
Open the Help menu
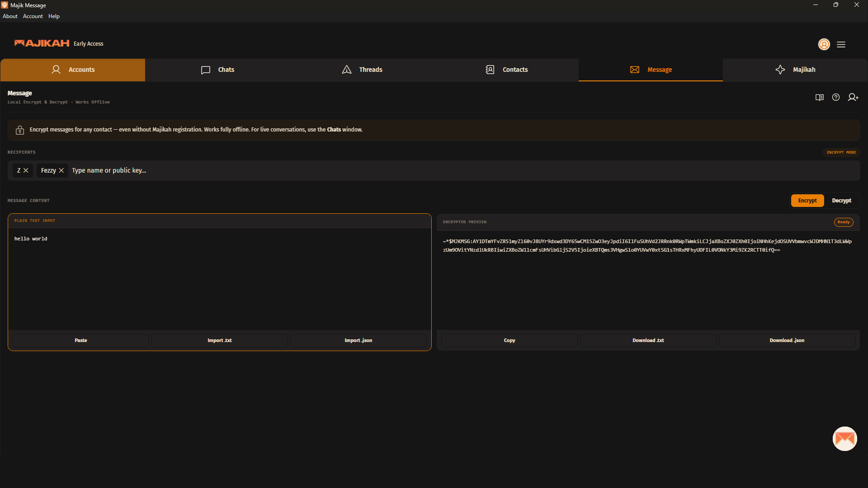click(54, 16)
